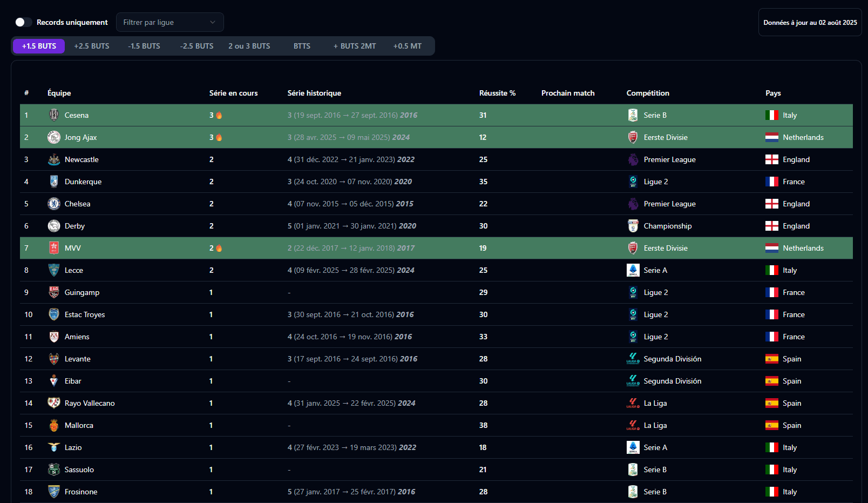
Task: Open the +2.5 BUTS tab
Action: [x=91, y=46]
